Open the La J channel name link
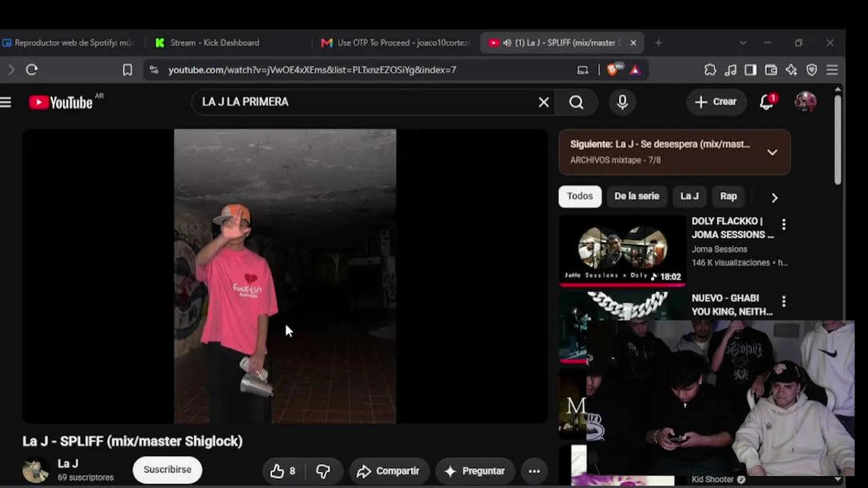 pyautogui.click(x=68, y=464)
